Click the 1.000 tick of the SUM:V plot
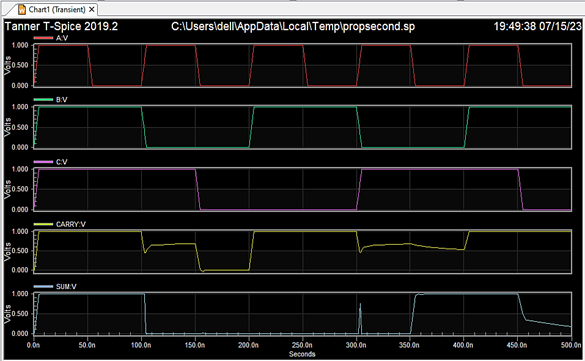Image resolution: width=585 pixels, height=361 pixels. pos(20,293)
